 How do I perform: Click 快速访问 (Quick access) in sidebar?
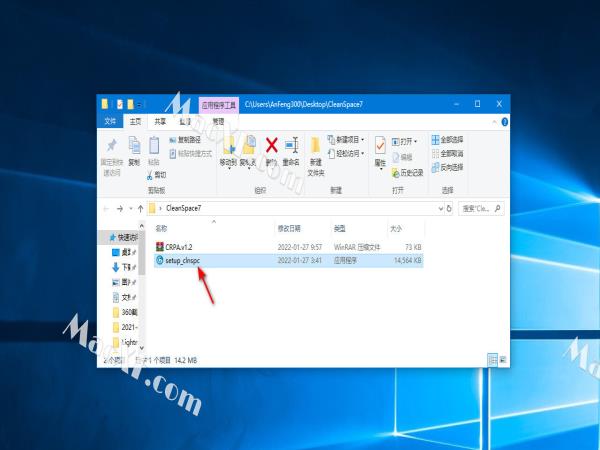pos(124,238)
